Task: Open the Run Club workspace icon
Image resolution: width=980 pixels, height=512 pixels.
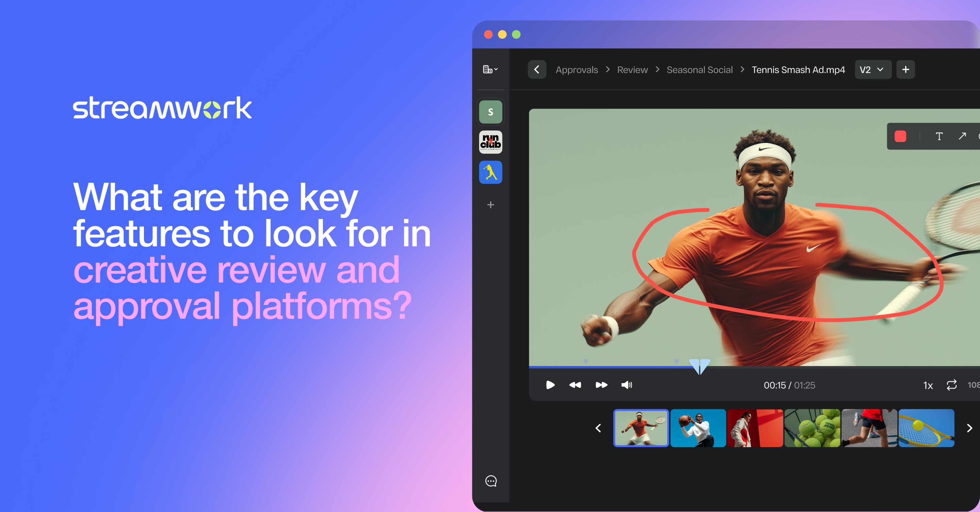Action: (490, 142)
